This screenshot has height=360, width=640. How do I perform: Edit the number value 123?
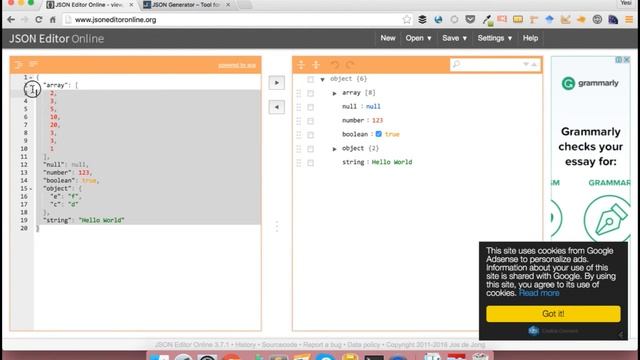[x=377, y=120]
